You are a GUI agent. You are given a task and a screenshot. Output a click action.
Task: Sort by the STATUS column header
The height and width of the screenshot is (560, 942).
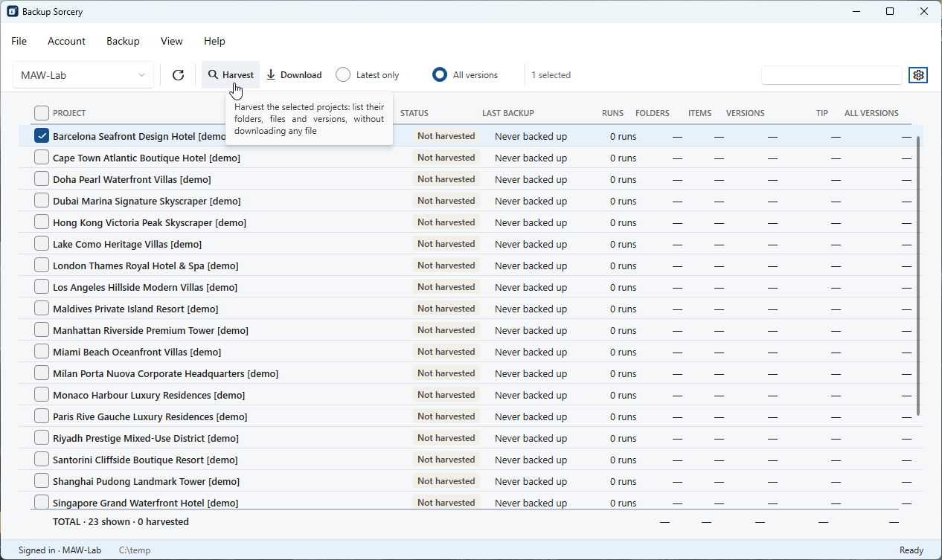pyautogui.click(x=414, y=113)
